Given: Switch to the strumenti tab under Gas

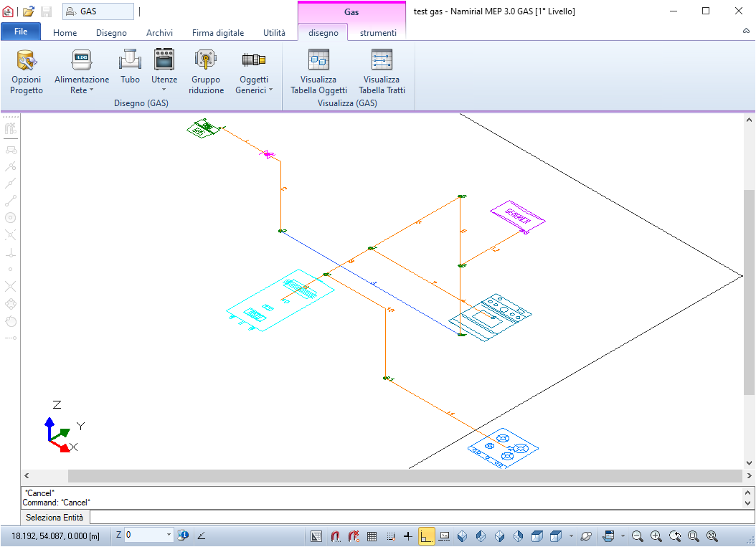Looking at the screenshot, I should [x=378, y=33].
